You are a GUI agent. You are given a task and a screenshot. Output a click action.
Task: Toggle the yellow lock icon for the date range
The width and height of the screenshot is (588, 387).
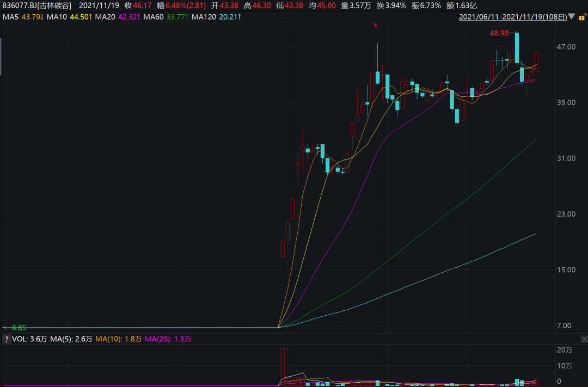(582, 17)
